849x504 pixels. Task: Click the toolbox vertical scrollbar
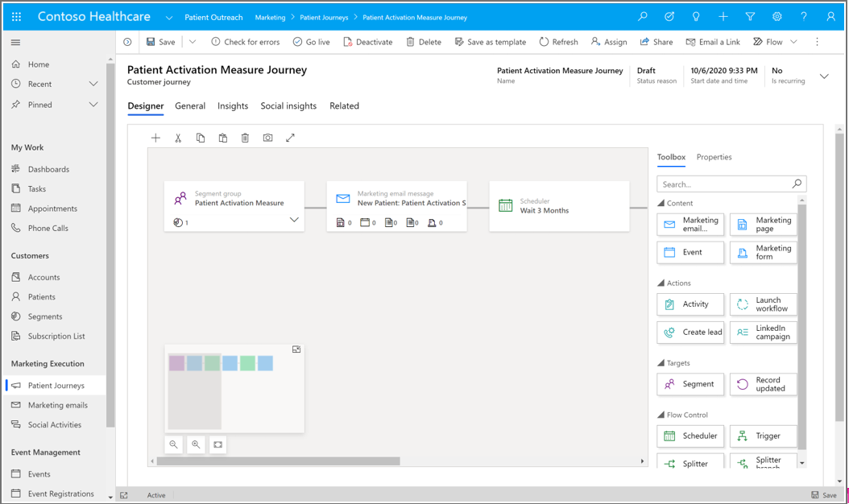coord(802,327)
